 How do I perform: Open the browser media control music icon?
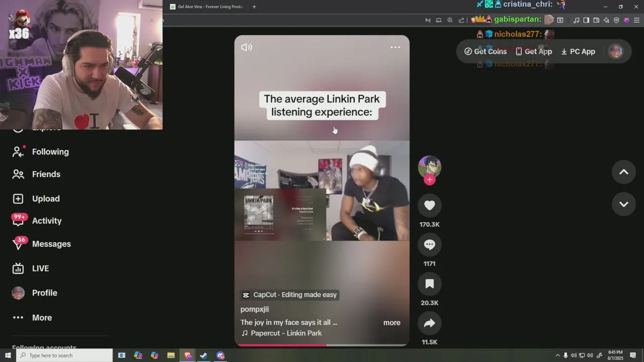click(576, 20)
